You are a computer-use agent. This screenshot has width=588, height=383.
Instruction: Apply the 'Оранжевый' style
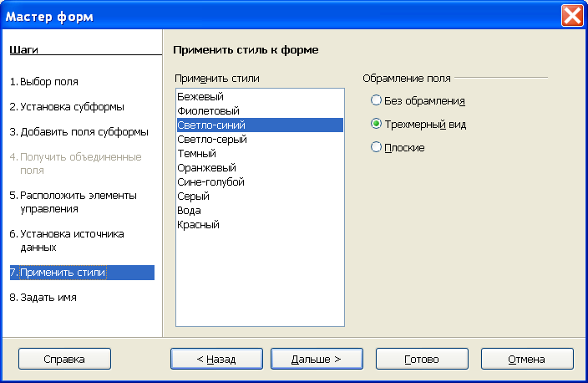(x=260, y=168)
